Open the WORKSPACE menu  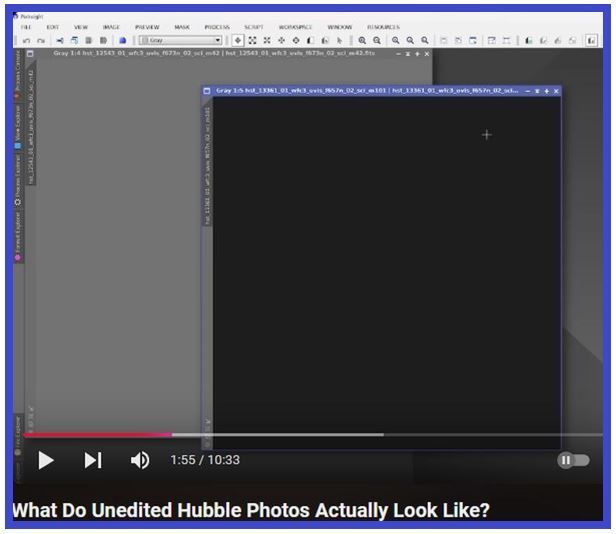pos(295,27)
